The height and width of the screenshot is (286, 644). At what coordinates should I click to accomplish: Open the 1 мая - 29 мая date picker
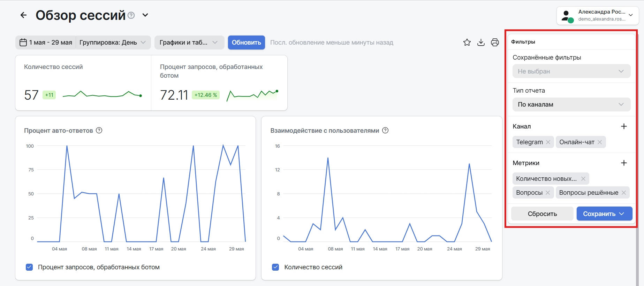46,42
